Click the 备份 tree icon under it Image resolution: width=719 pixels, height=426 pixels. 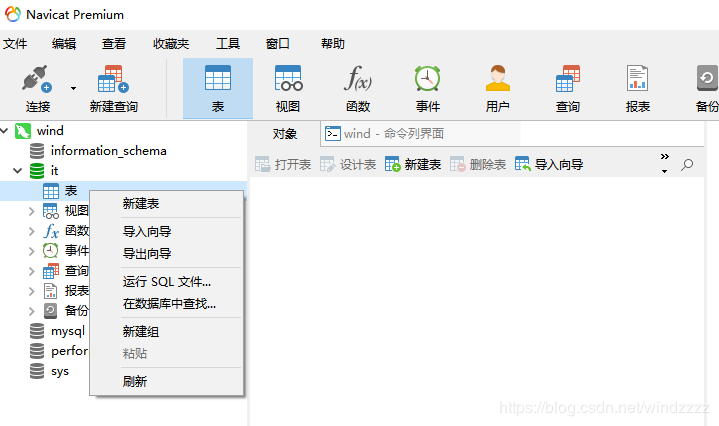(50, 311)
